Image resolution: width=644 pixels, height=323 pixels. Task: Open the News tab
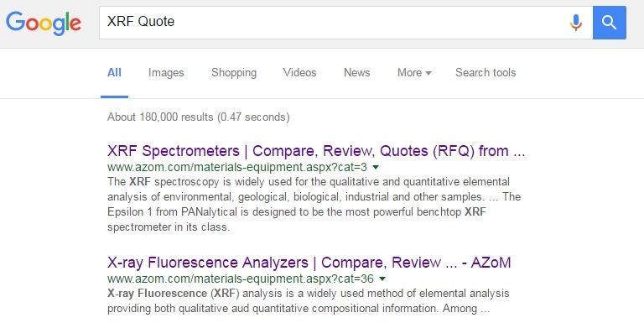(x=356, y=73)
